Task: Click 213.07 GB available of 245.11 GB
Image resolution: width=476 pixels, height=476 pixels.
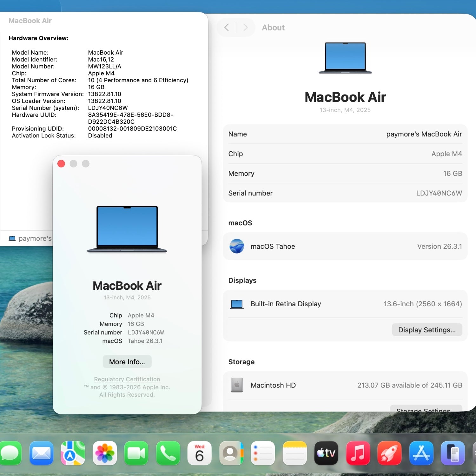Action: coord(410,385)
